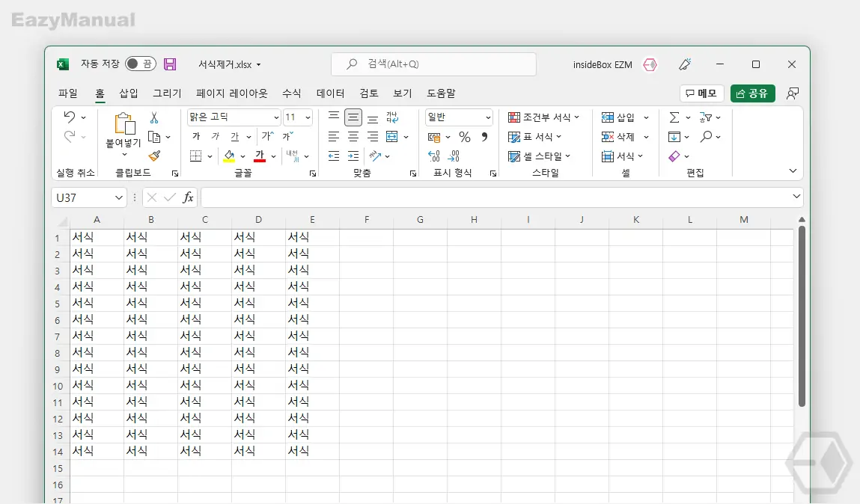This screenshot has width=860, height=504.
Task: Toggle middle vertical alignment
Action: (353, 117)
